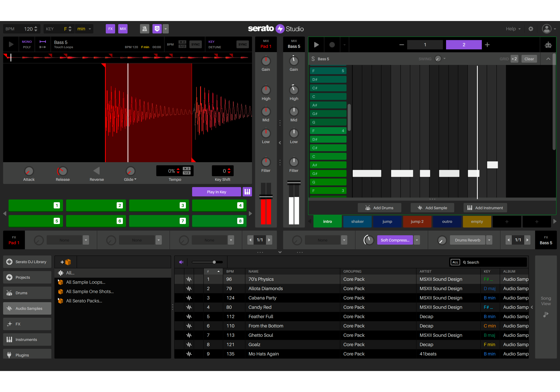This screenshot has width=560, height=392.
Task: Open the FX library section
Action: [27, 324]
